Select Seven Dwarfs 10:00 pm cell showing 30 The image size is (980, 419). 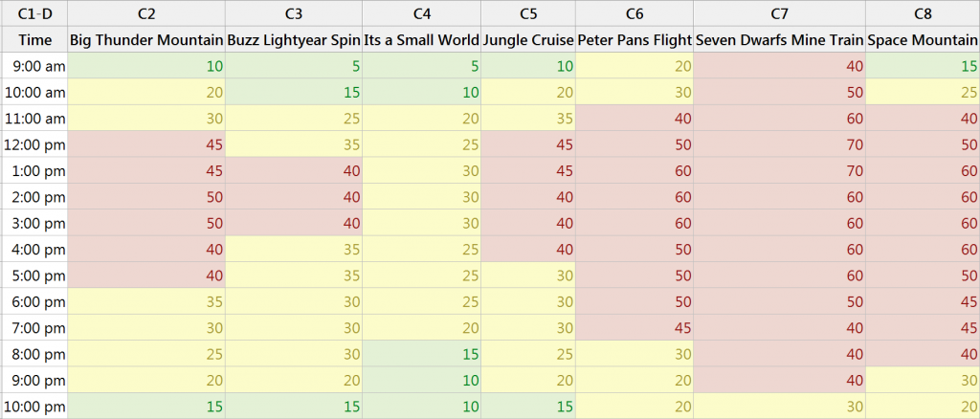pyautogui.click(x=780, y=407)
